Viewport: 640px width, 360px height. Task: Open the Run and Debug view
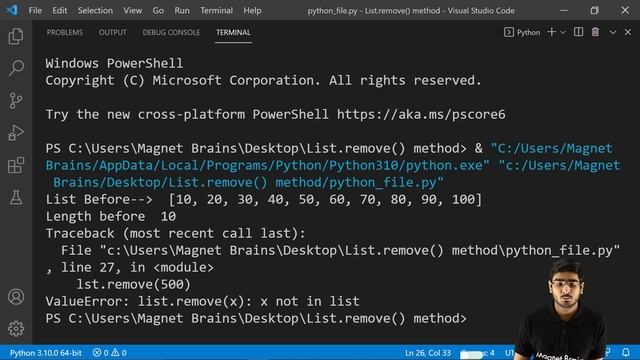point(16,133)
